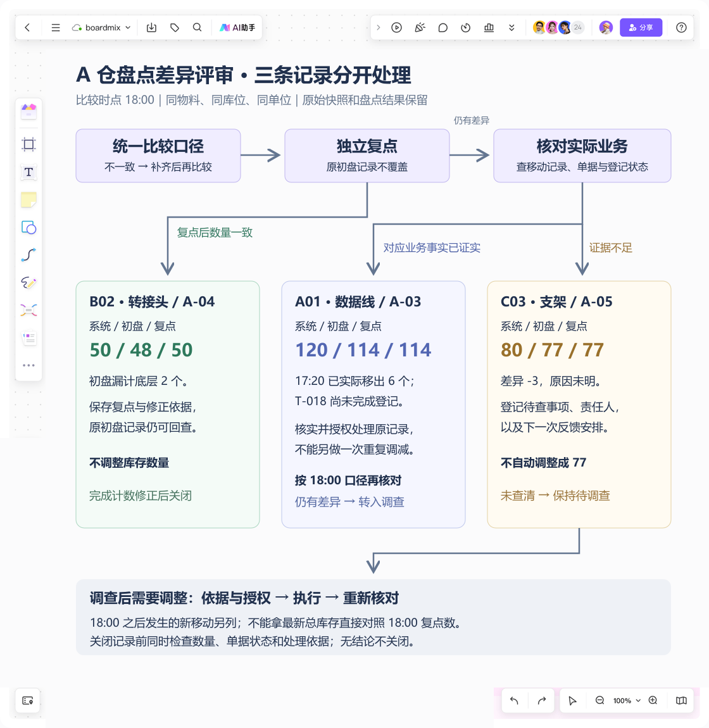This screenshot has width=709, height=728.
Task: Click the first collaborator avatar
Action: pyautogui.click(x=539, y=27)
